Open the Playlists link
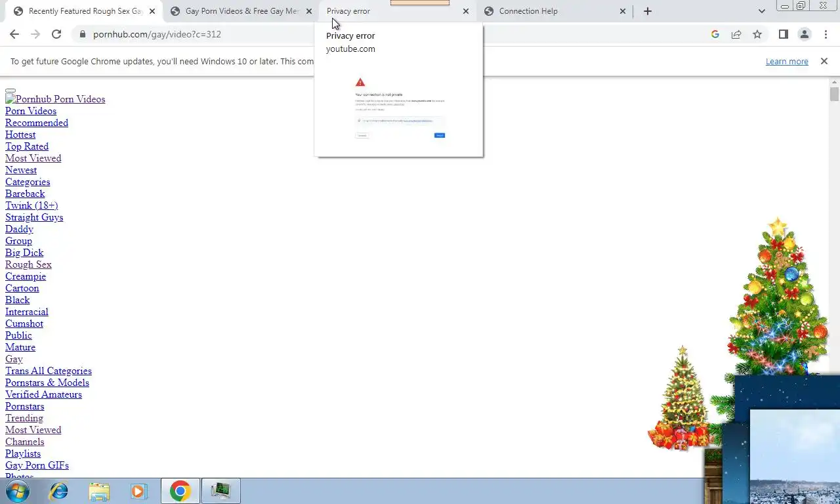 [23, 453]
